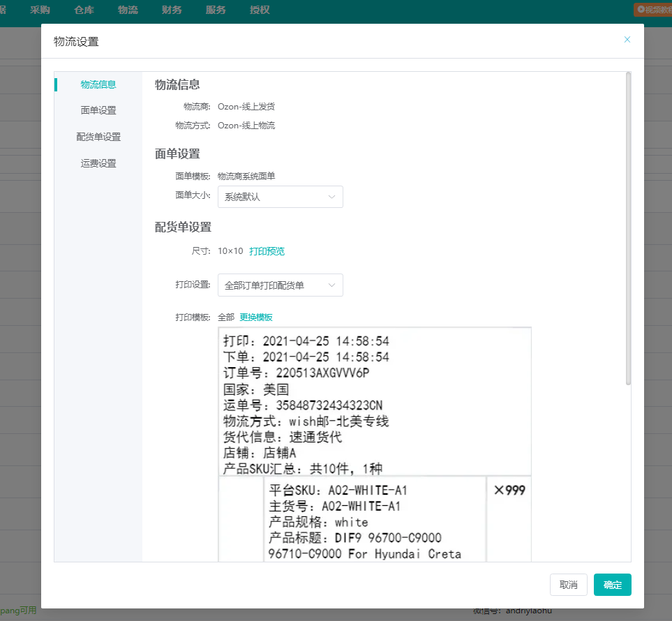Screen dimensions: 672x621
Task: Expand the 打印设置 dropdown
Action: click(280, 285)
